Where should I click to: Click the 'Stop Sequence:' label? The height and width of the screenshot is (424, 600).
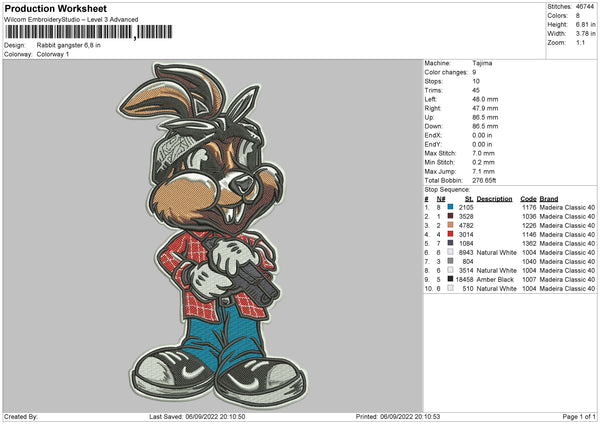pos(447,189)
